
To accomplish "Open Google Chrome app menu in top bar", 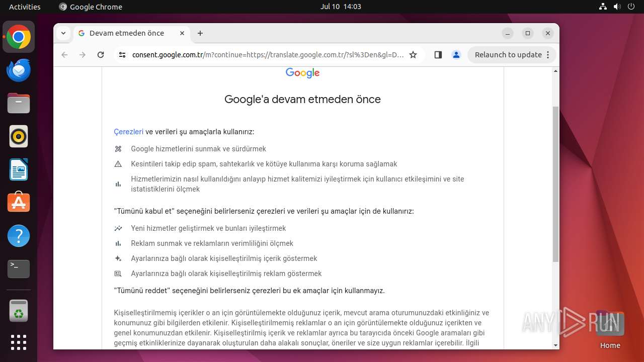I will (91, 7).
